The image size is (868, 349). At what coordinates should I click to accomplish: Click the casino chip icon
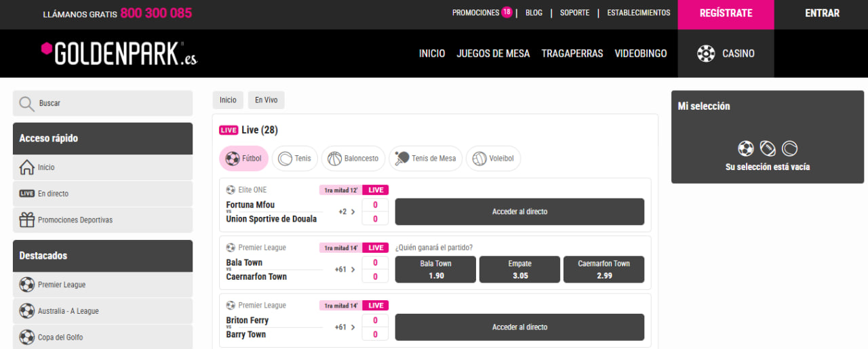[x=706, y=54]
